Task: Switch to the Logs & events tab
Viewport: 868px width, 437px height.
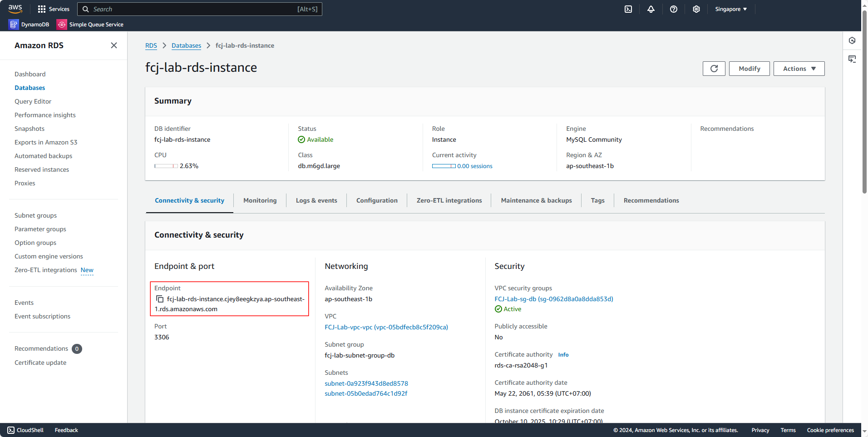Action: [x=316, y=200]
